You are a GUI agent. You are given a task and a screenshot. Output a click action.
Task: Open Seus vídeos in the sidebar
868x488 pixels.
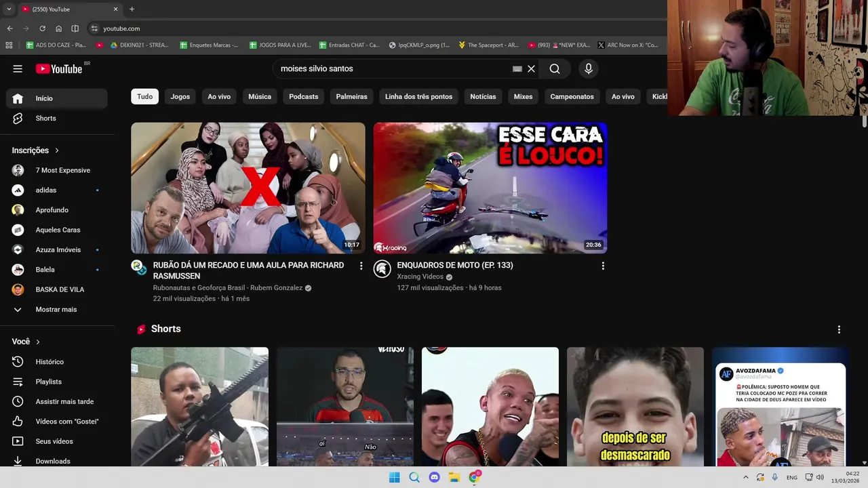point(57,441)
